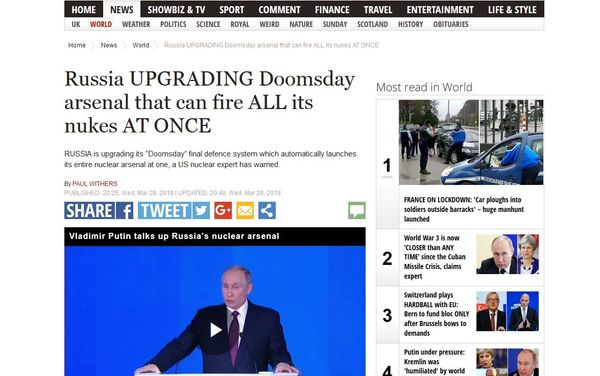Image resolution: width=600 pixels, height=376 pixels.
Task: Open the HOME main navigation item
Action: tap(83, 9)
